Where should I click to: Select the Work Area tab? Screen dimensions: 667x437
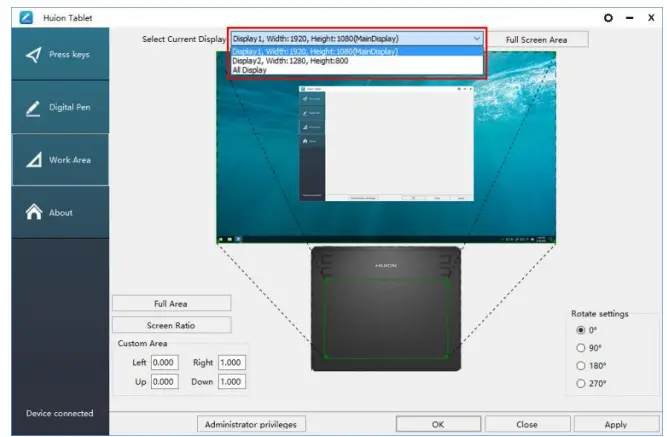tap(60, 160)
